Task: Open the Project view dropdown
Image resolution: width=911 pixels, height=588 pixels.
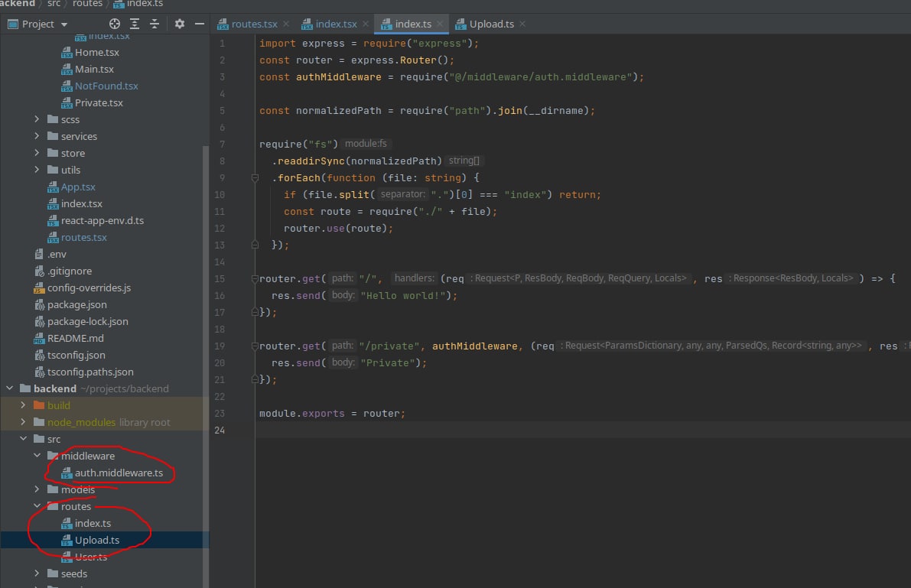Action: pos(63,24)
